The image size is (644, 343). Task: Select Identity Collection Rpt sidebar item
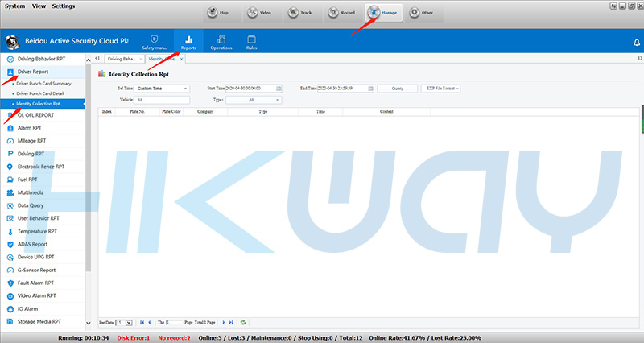point(43,104)
